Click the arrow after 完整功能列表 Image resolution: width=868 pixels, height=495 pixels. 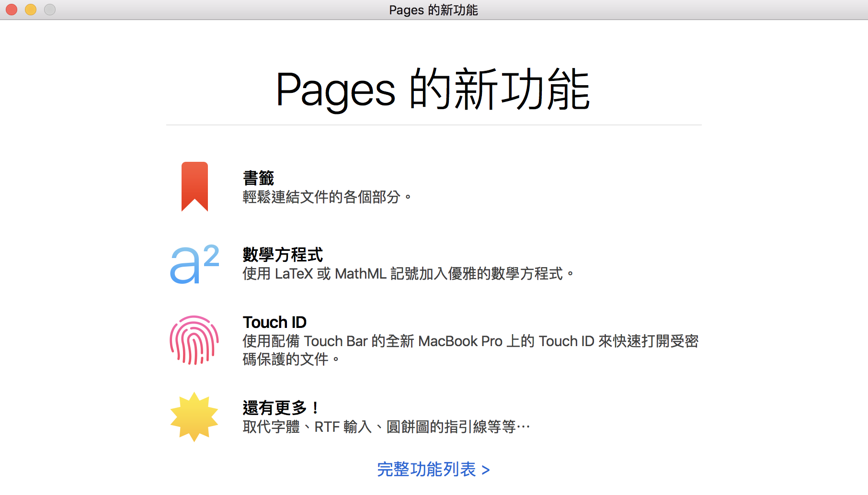pyautogui.click(x=486, y=470)
